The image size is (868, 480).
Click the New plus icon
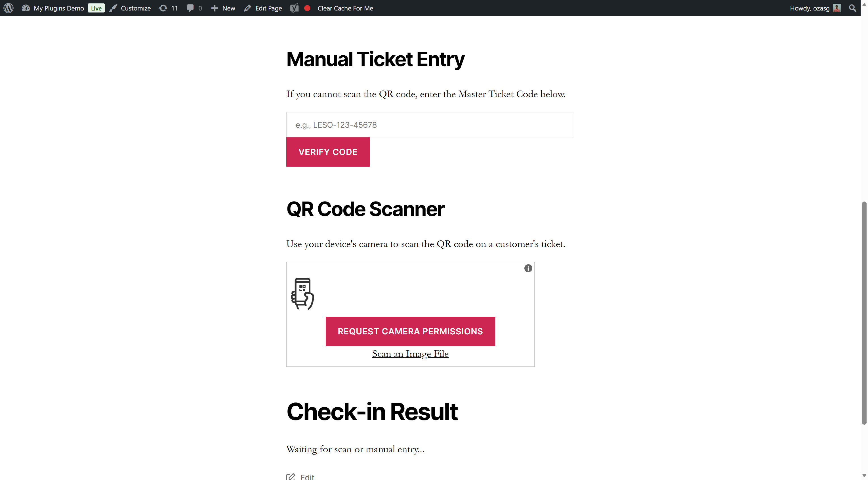tap(215, 8)
